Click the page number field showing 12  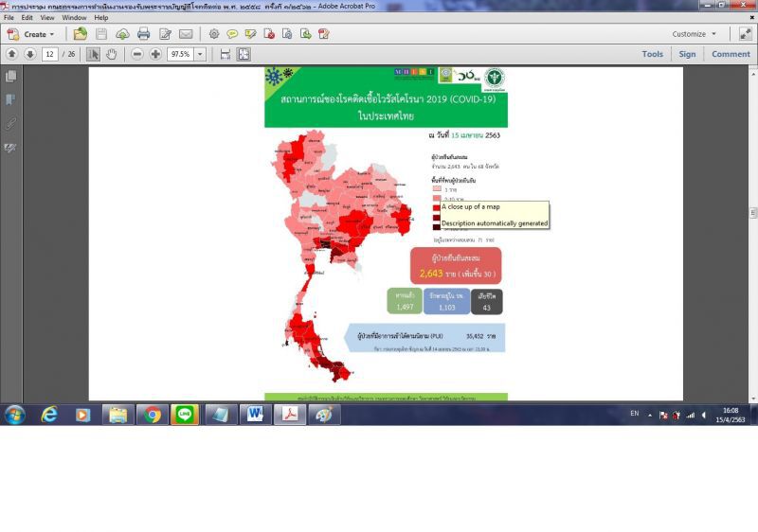(50, 54)
